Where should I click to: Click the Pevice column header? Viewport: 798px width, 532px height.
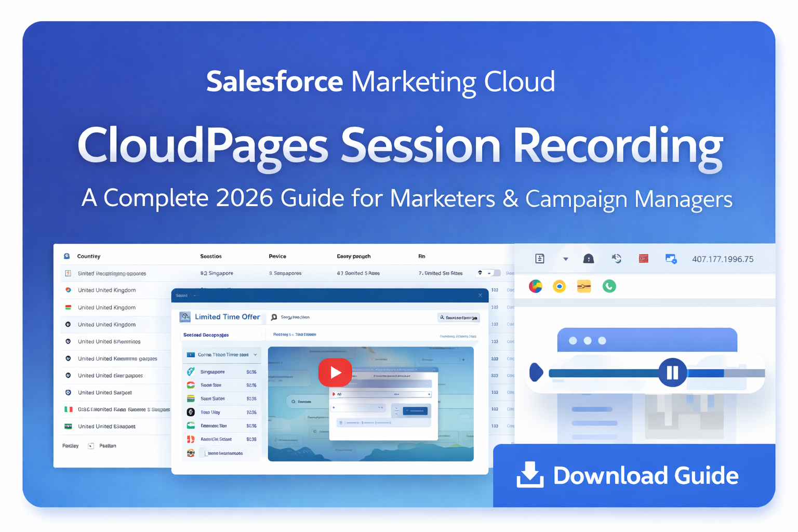coord(277,256)
